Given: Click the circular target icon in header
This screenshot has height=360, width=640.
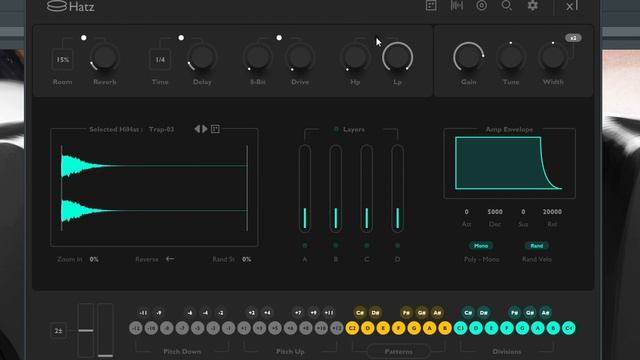Looking at the screenshot, I should (482, 5).
